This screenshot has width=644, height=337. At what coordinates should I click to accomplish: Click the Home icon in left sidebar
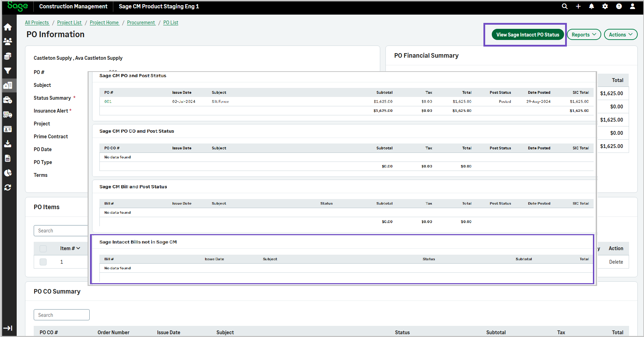click(8, 27)
